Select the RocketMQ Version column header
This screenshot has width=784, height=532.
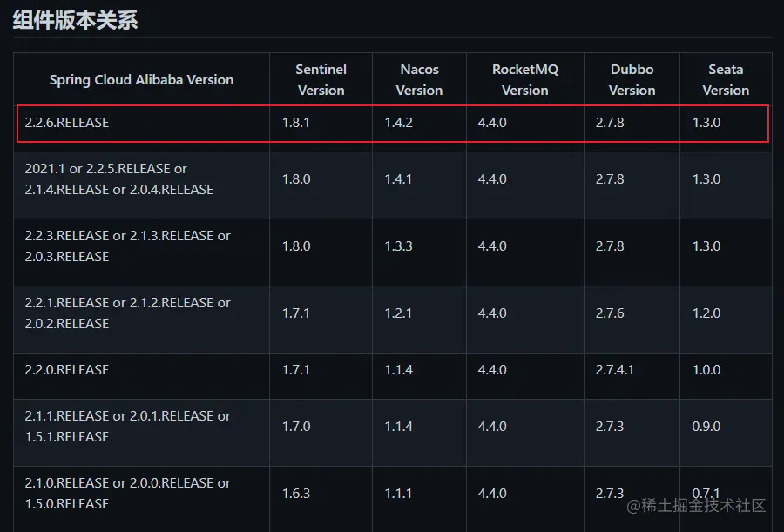click(525, 79)
